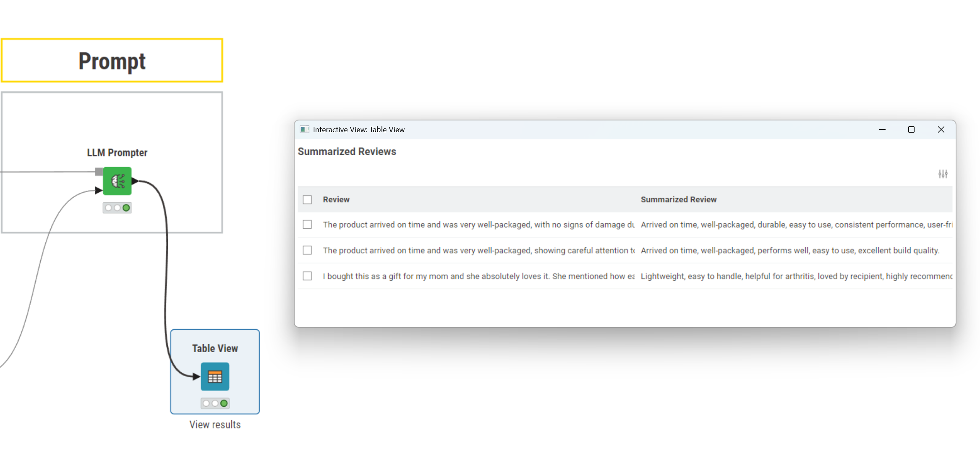Select the blue Table View node icon
This screenshot has width=980, height=452.
215,376
